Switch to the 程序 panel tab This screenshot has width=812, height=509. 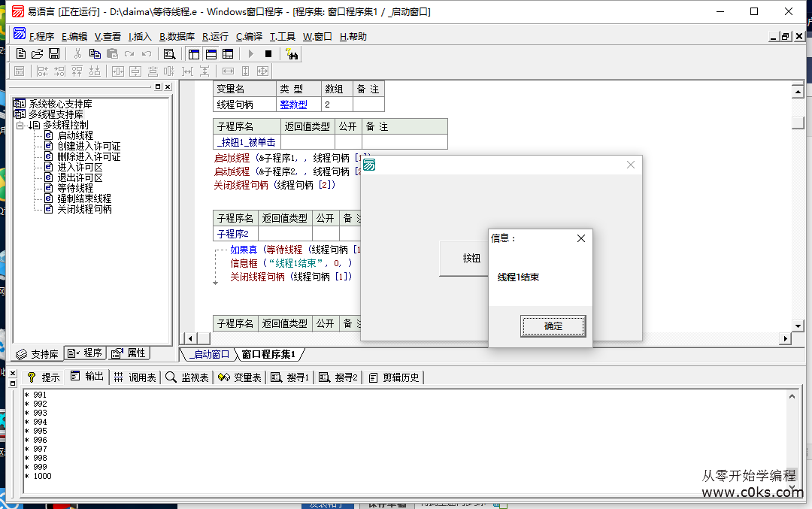[85, 353]
